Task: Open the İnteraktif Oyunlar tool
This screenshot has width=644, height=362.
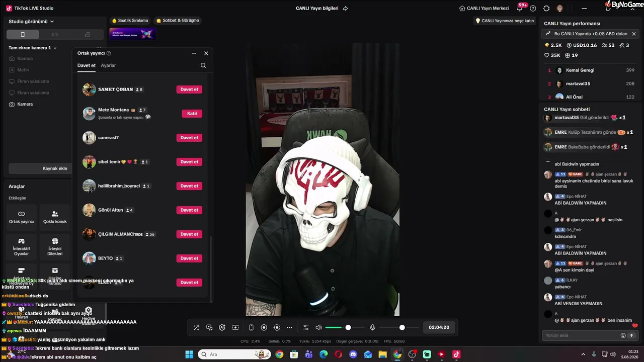Action: [x=21, y=247]
